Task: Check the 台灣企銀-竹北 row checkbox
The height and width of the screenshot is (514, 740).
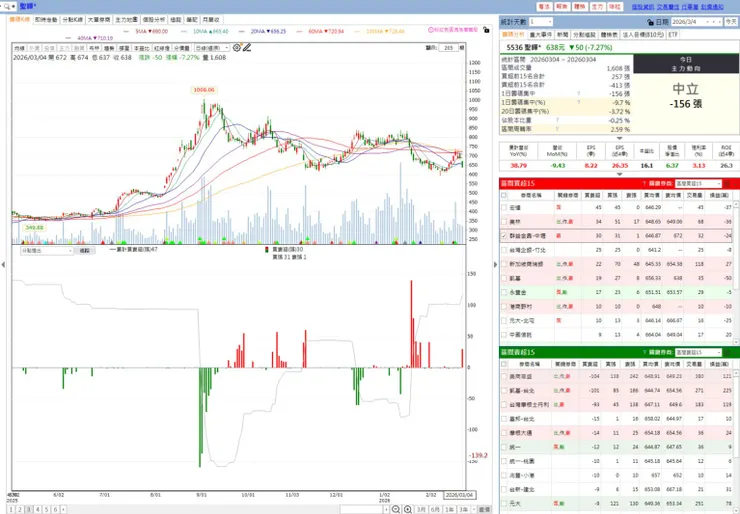Action: click(x=504, y=250)
